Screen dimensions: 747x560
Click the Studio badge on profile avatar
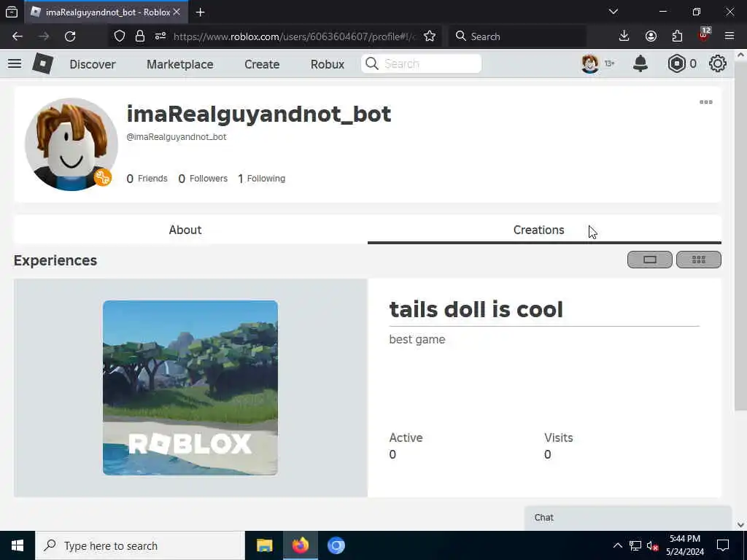pos(102,178)
